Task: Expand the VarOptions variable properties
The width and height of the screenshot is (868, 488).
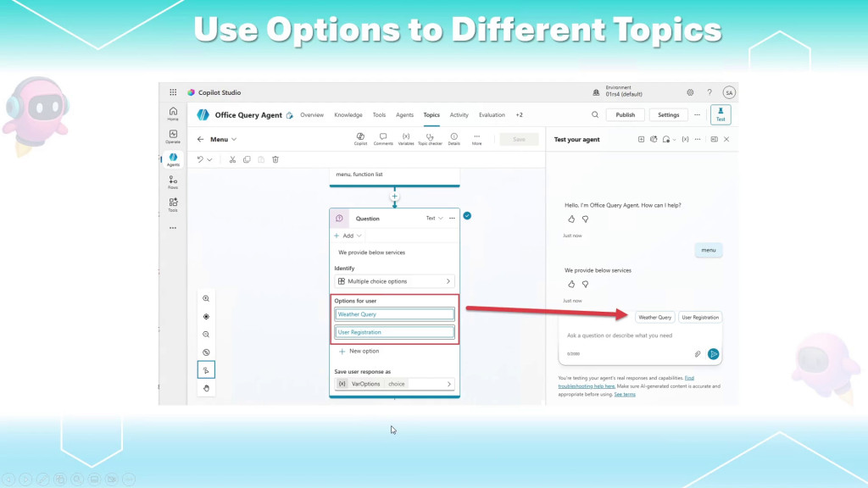Action: [394, 384]
